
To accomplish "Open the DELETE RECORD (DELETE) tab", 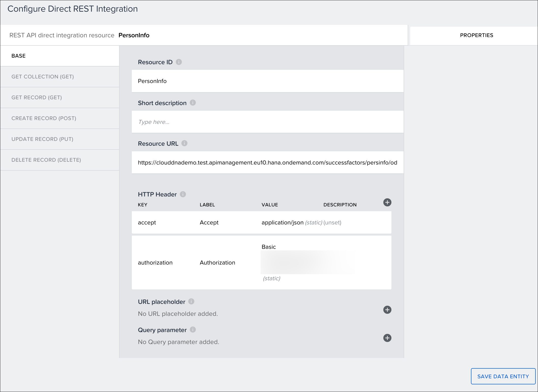I will [x=60, y=160].
